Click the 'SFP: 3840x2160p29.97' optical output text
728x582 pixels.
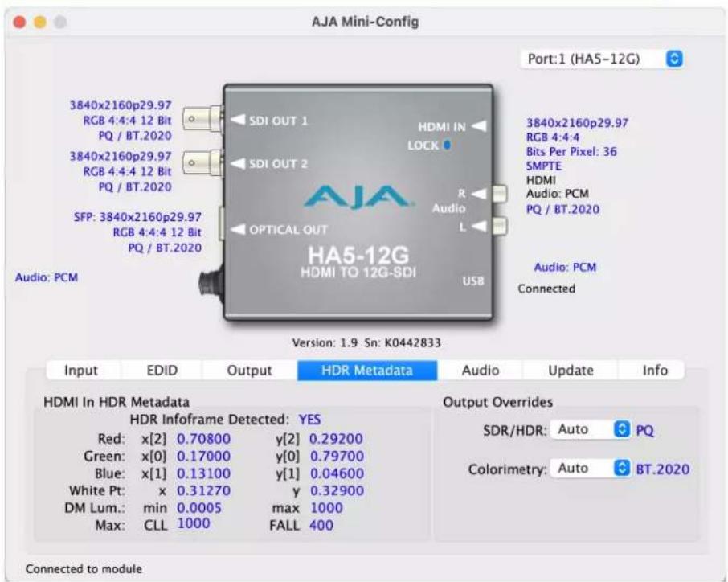pyautogui.click(x=137, y=217)
